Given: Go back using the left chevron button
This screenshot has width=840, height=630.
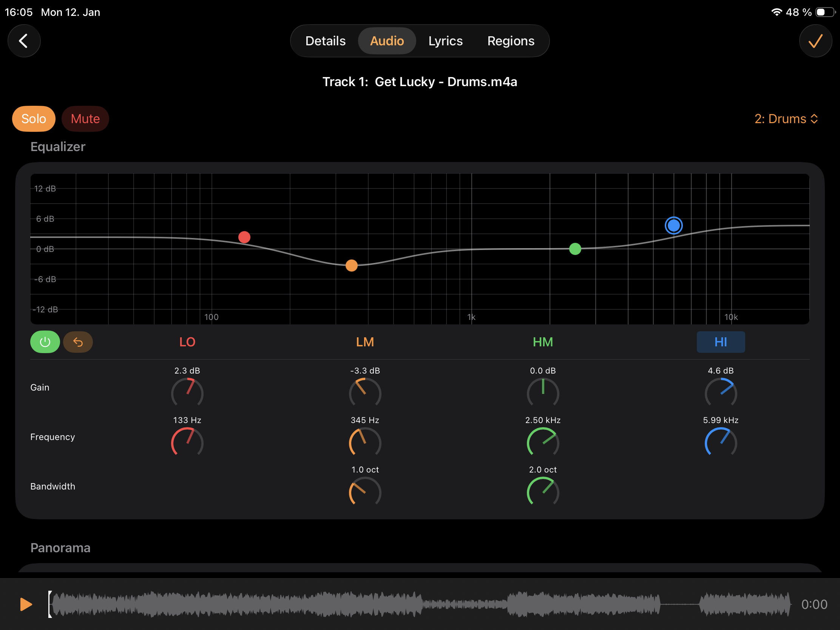Looking at the screenshot, I should tap(24, 41).
